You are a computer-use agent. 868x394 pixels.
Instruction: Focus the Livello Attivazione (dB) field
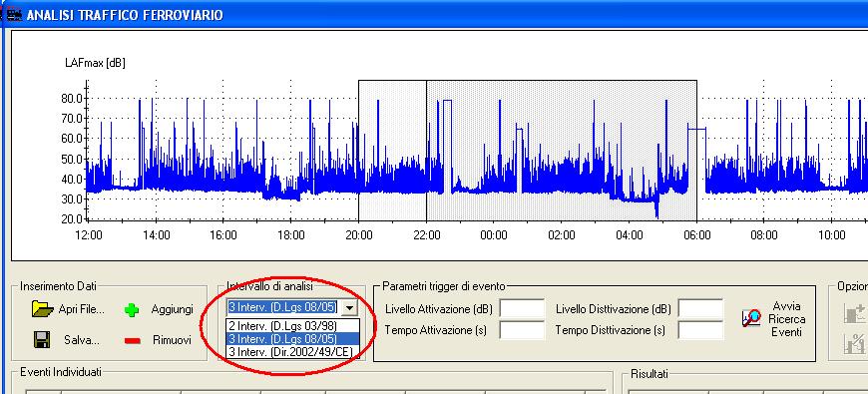point(522,309)
